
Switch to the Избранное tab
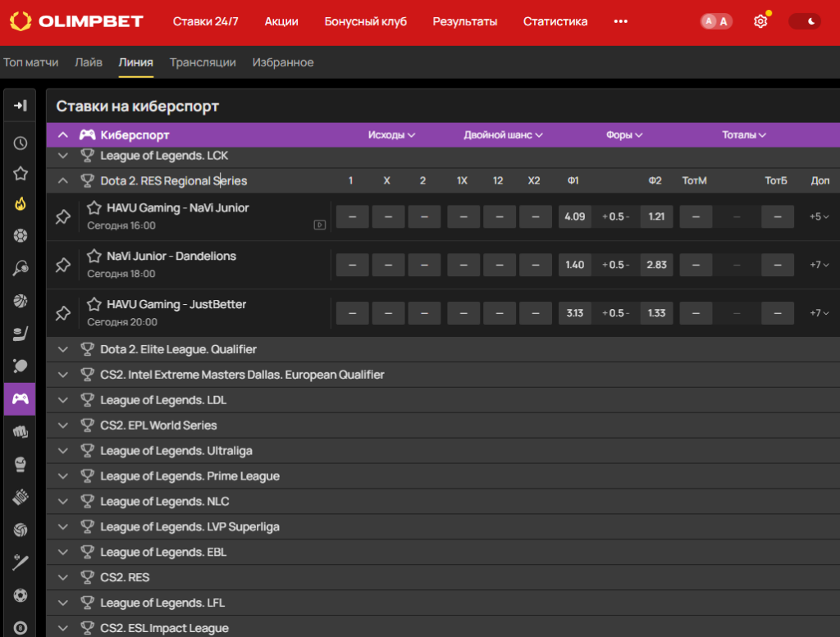coord(283,62)
